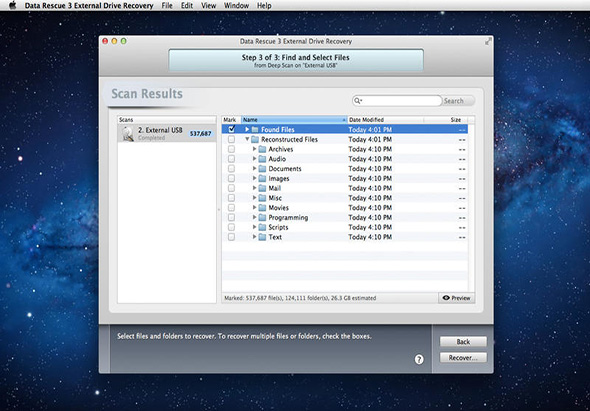Mark the Movies checkbox
The height and width of the screenshot is (411, 590).
pos(231,208)
